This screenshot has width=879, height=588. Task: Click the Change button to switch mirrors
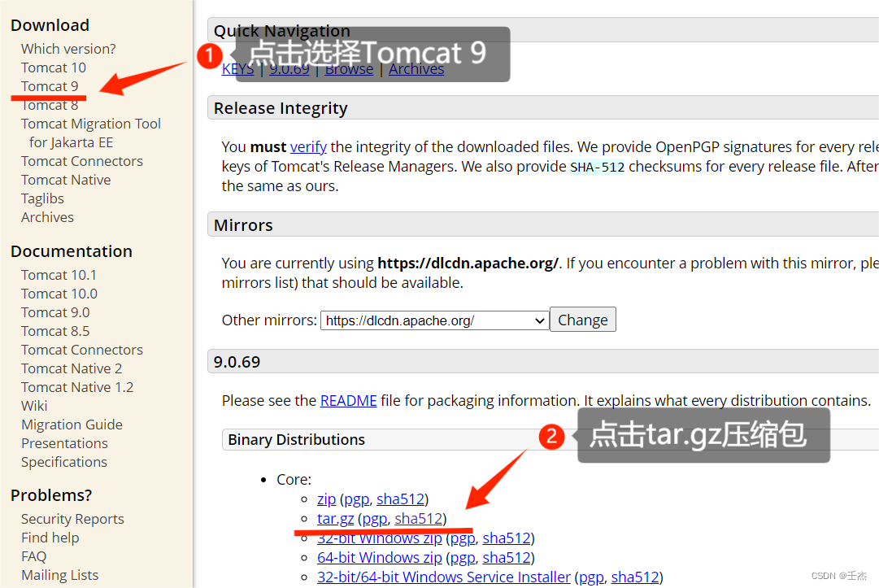582,319
